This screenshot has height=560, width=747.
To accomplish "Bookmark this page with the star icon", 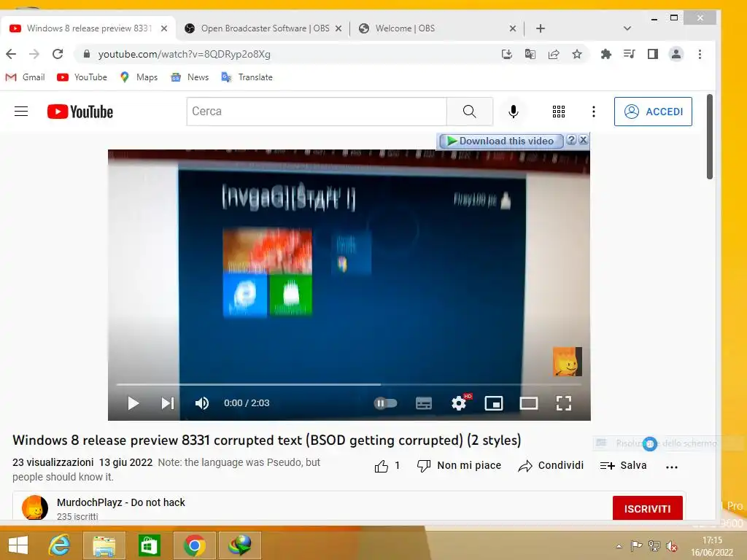I will tap(577, 54).
